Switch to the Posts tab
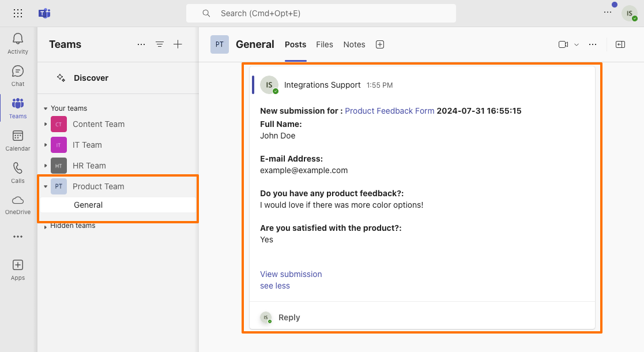The image size is (644, 352). [x=296, y=44]
